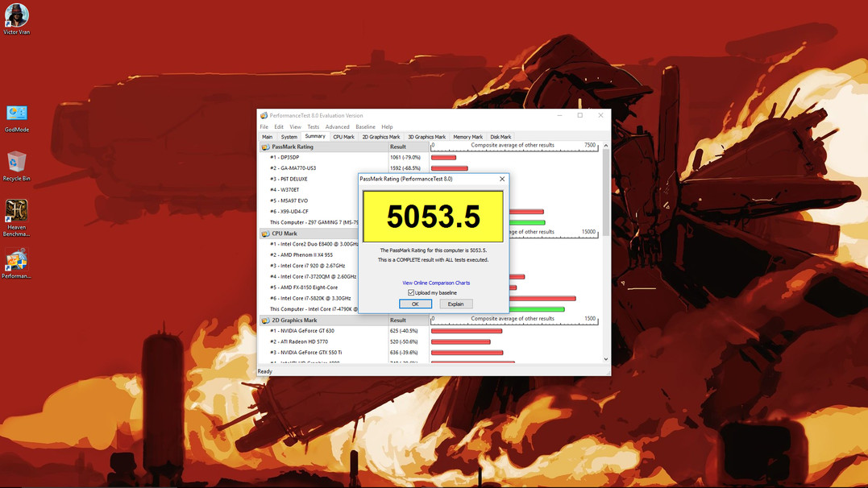Click the results list scroll up arrow
Screen dimensions: 868x488
pyautogui.click(x=605, y=146)
